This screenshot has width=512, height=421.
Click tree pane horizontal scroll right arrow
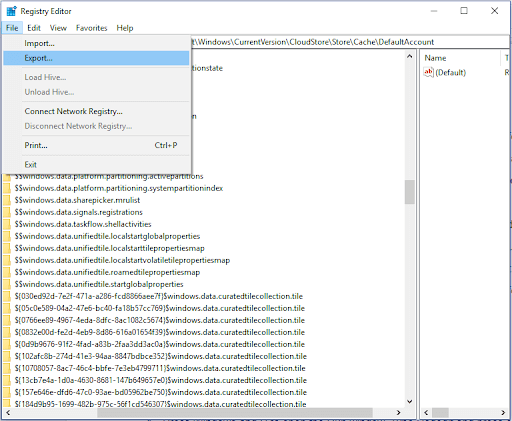coord(398,413)
